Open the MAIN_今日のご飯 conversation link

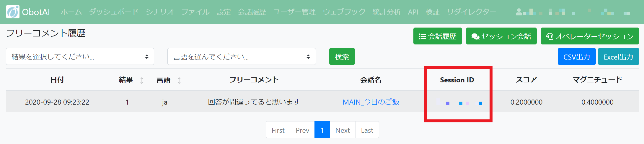[371, 102]
